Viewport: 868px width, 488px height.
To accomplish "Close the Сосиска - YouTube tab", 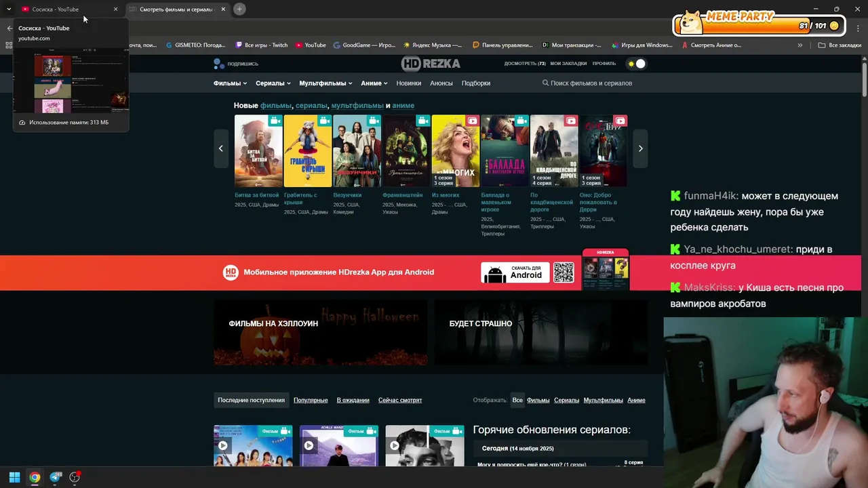I will coord(115,9).
